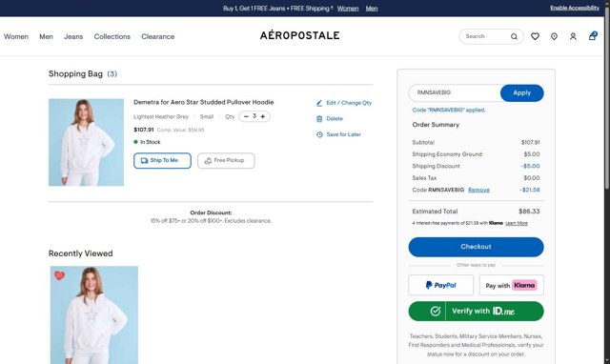
Task: Open the account profile icon
Action: click(573, 36)
